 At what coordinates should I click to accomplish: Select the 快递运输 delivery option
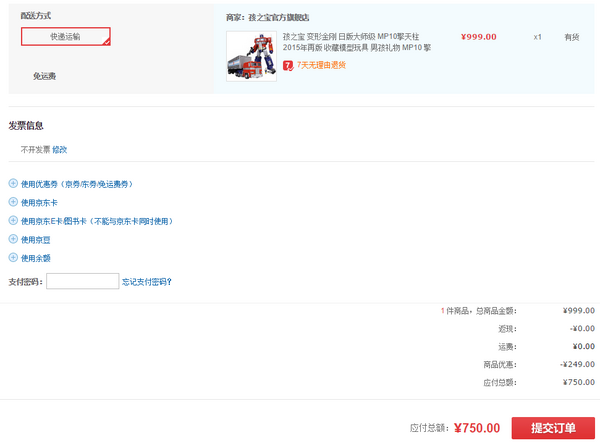pyautogui.click(x=66, y=36)
